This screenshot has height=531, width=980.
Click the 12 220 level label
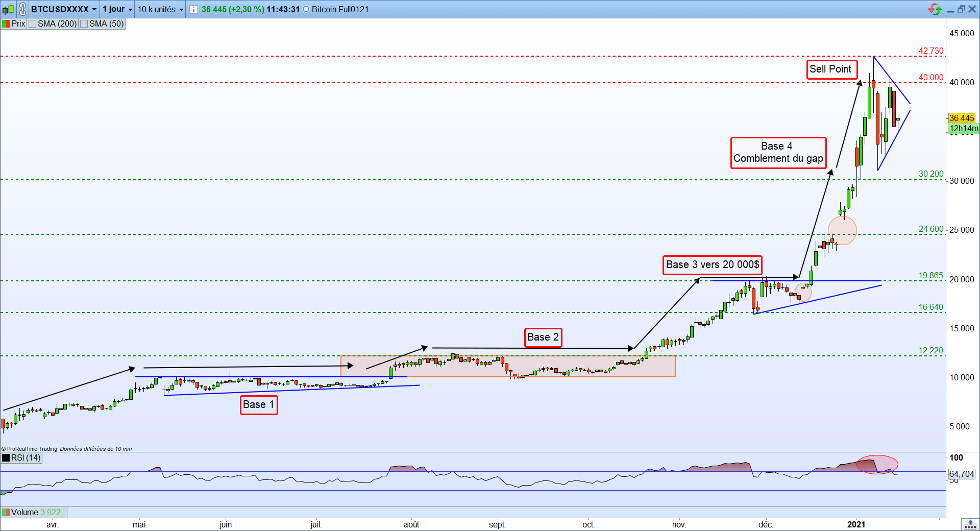coord(931,350)
